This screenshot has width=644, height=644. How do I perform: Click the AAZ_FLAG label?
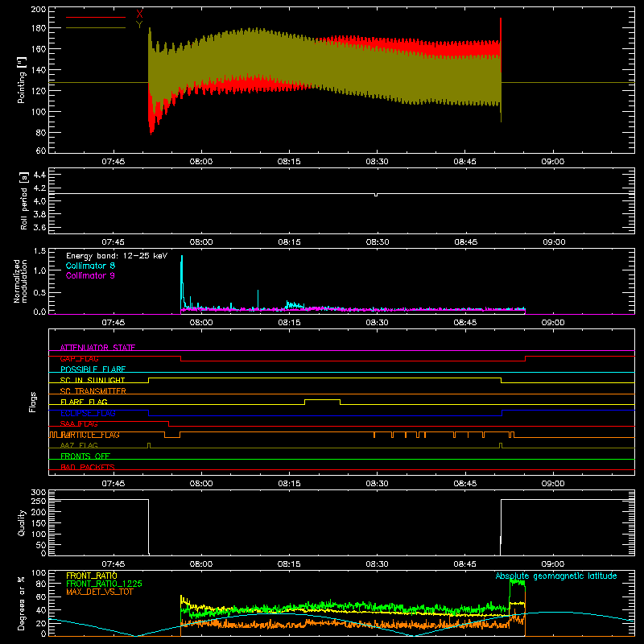(x=79, y=445)
